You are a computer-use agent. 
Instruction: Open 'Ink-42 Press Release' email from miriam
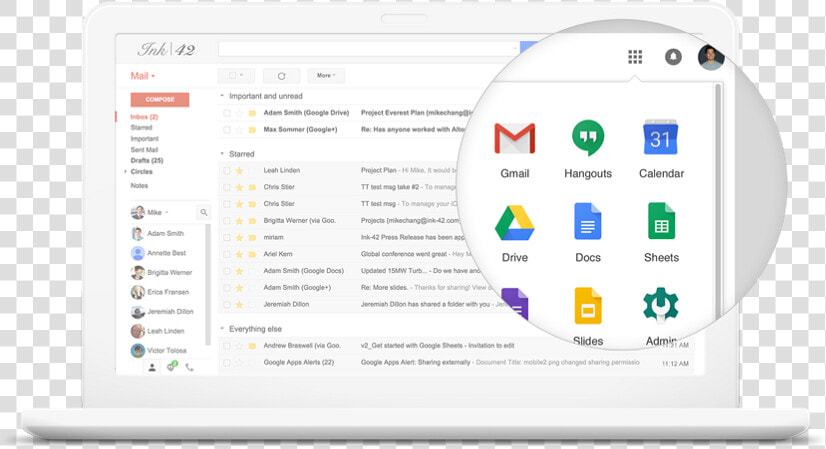(412, 238)
